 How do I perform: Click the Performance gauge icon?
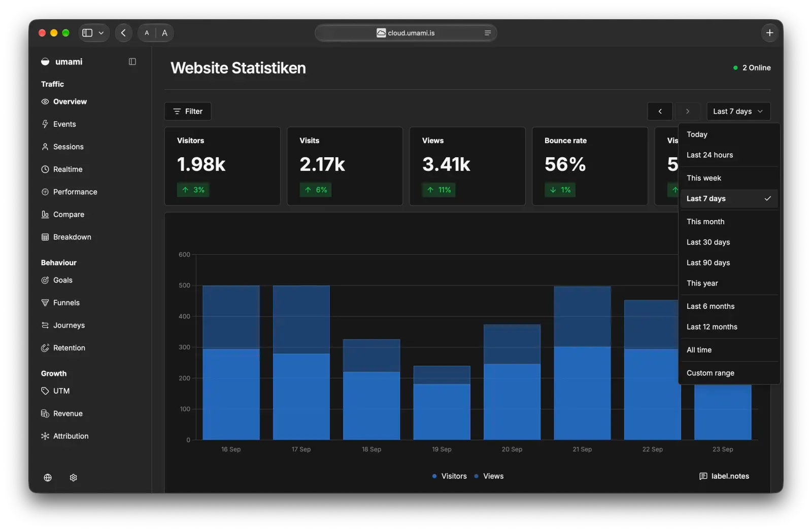tap(45, 192)
